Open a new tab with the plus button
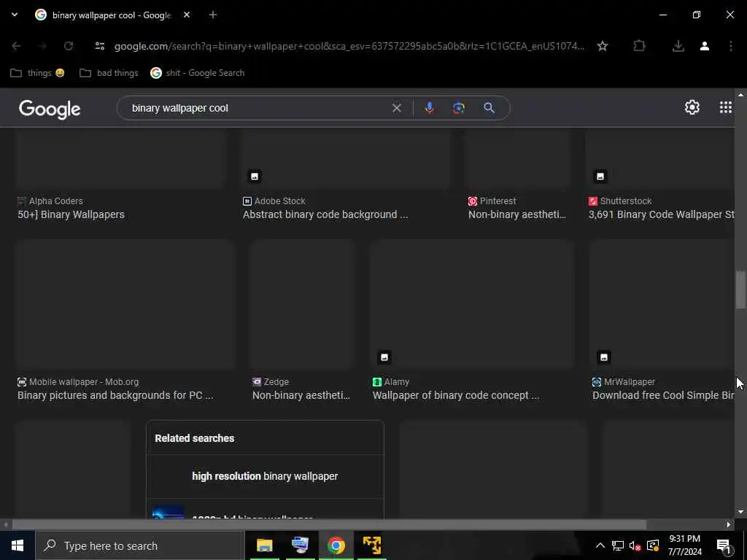The width and height of the screenshot is (747, 560). click(213, 15)
